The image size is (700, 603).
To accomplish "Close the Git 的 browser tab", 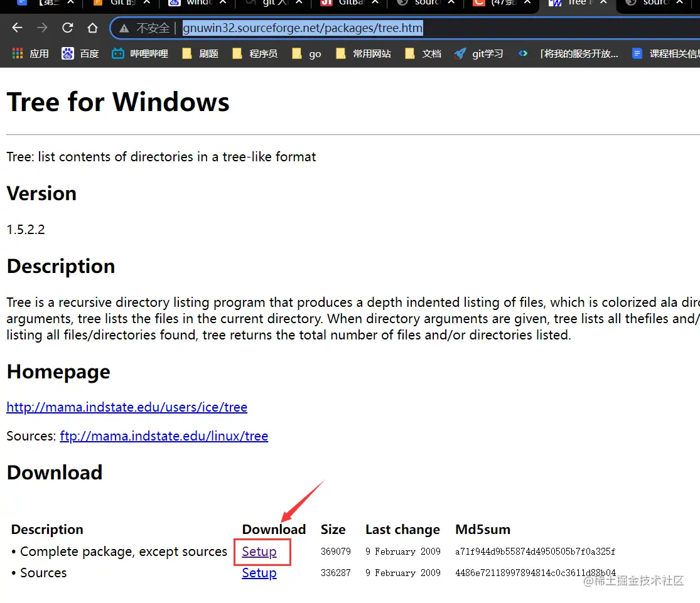I will [x=147, y=3].
